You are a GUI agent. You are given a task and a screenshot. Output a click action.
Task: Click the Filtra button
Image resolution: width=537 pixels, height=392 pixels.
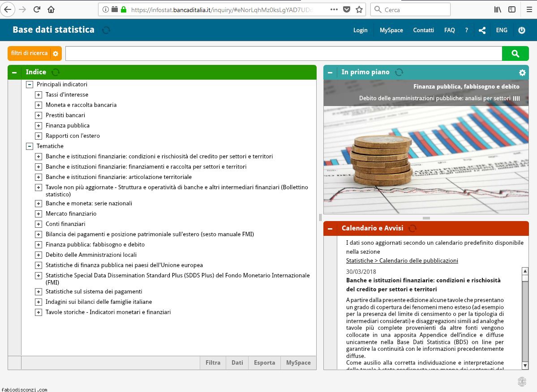pyautogui.click(x=213, y=362)
